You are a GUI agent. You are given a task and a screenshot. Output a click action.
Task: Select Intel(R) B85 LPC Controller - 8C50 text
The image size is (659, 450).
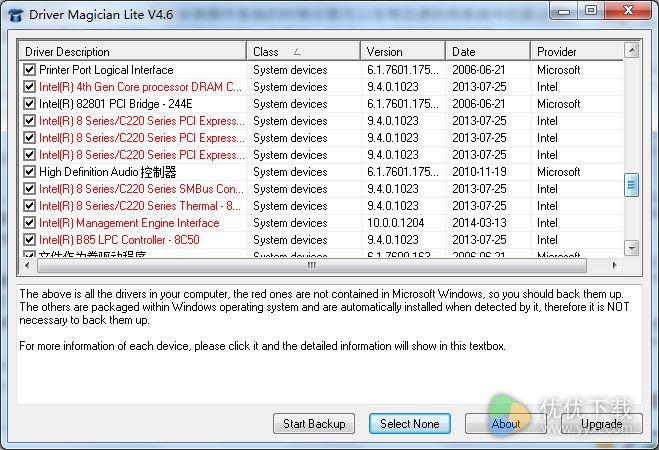[119, 239]
